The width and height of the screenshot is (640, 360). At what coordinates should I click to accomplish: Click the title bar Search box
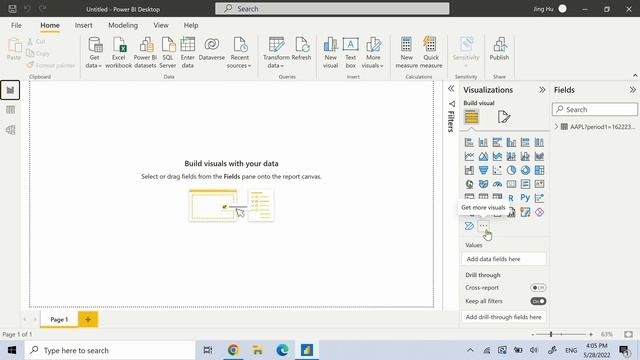[332, 9]
